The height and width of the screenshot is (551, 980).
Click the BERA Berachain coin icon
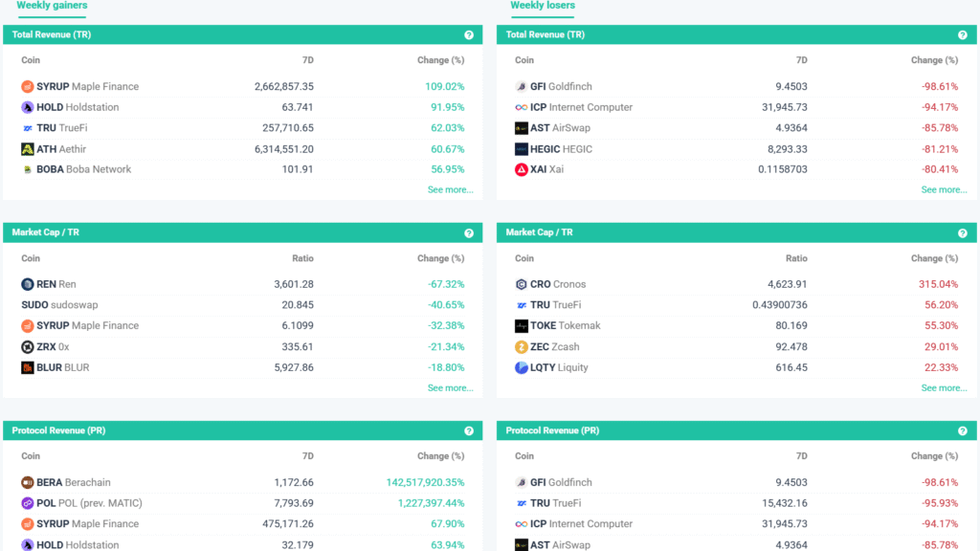tap(27, 482)
